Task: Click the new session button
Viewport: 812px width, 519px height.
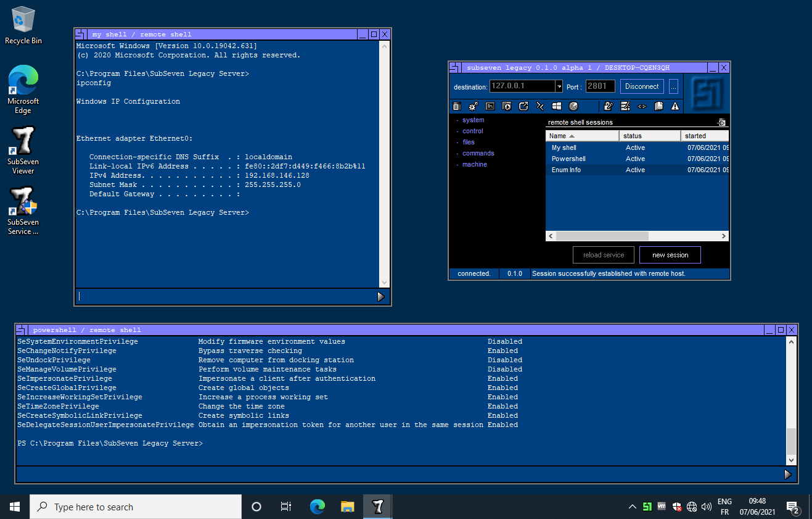Action: pos(670,255)
